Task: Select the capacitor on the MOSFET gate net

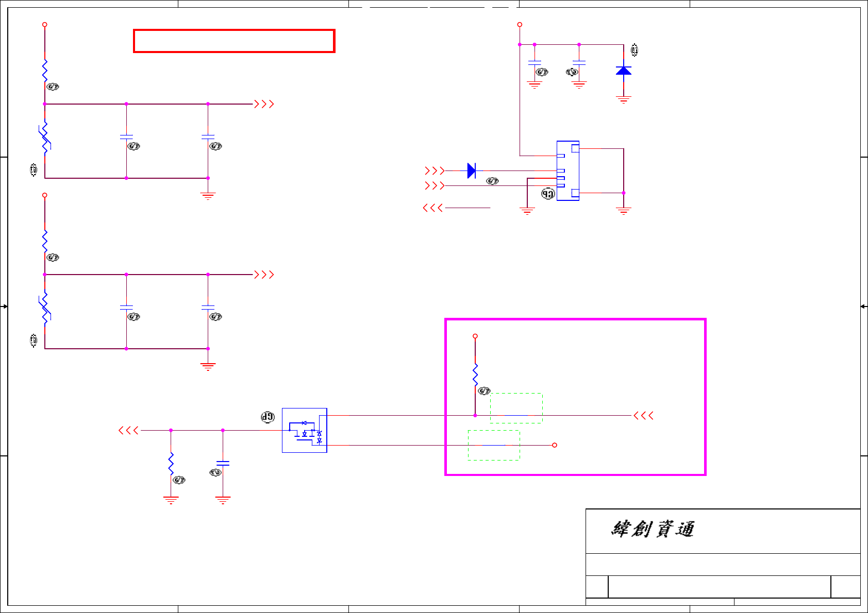Action: [x=223, y=463]
